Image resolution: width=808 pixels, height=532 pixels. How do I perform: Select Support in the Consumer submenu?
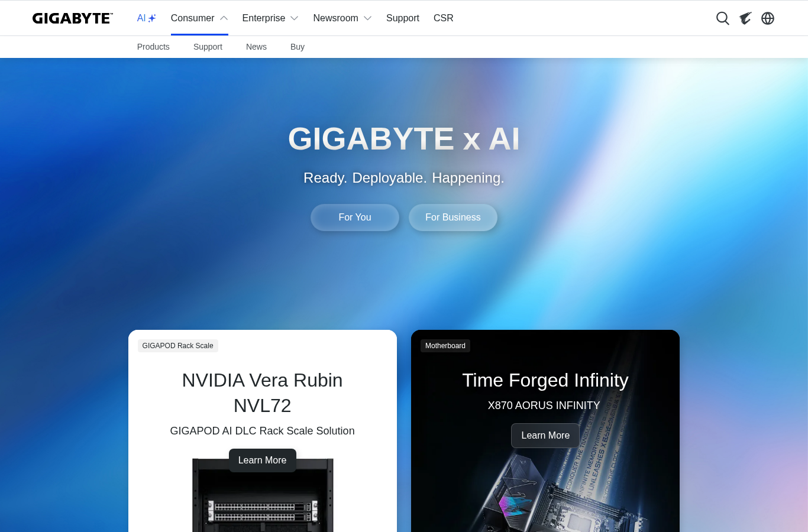pyautogui.click(x=208, y=47)
